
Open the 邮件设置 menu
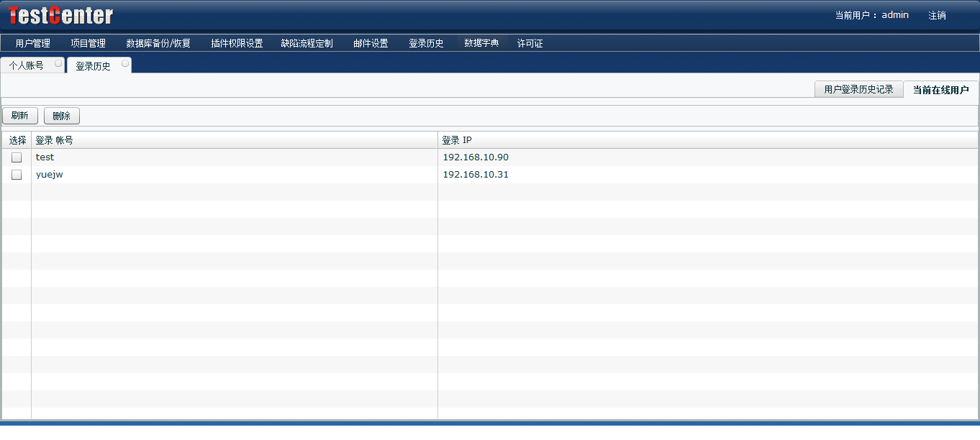click(371, 43)
